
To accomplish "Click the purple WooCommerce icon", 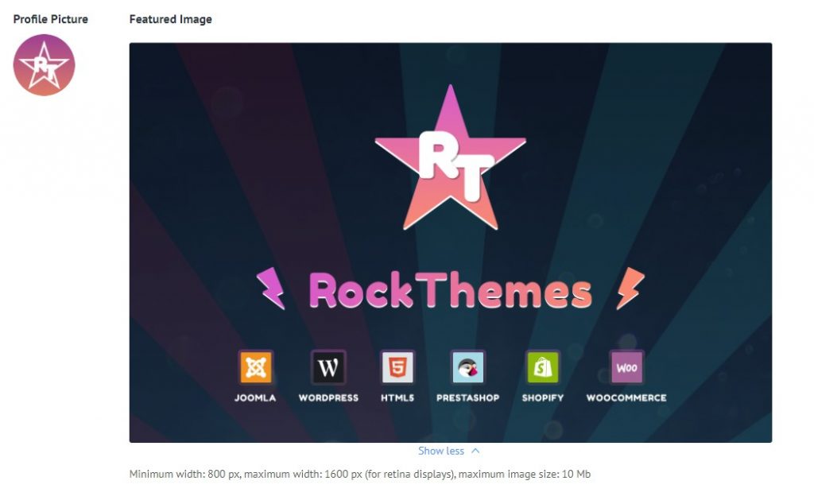I will point(626,367).
